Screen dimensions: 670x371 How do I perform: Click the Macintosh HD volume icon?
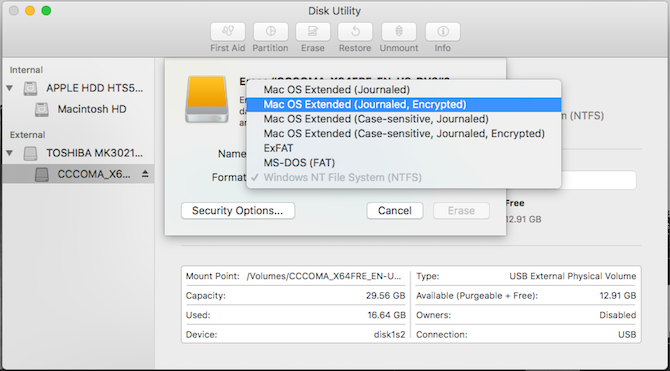[x=41, y=109]
